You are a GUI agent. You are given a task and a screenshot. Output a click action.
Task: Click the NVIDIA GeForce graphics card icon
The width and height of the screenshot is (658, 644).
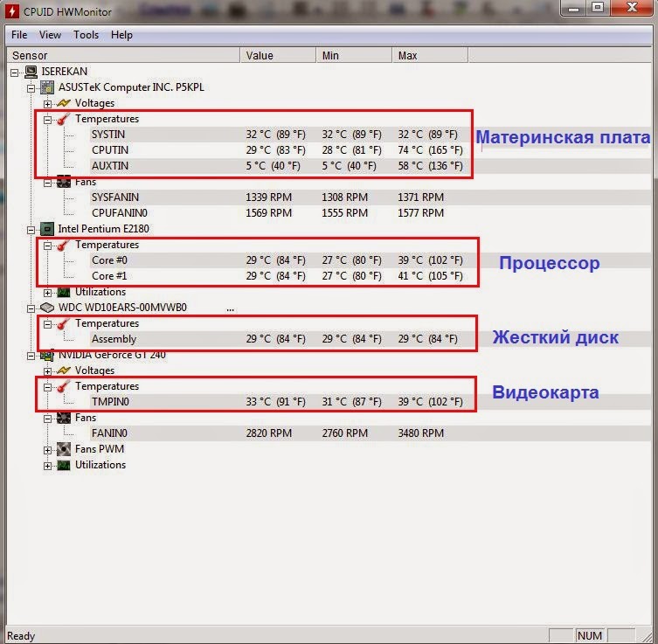[x=47, y=355]
